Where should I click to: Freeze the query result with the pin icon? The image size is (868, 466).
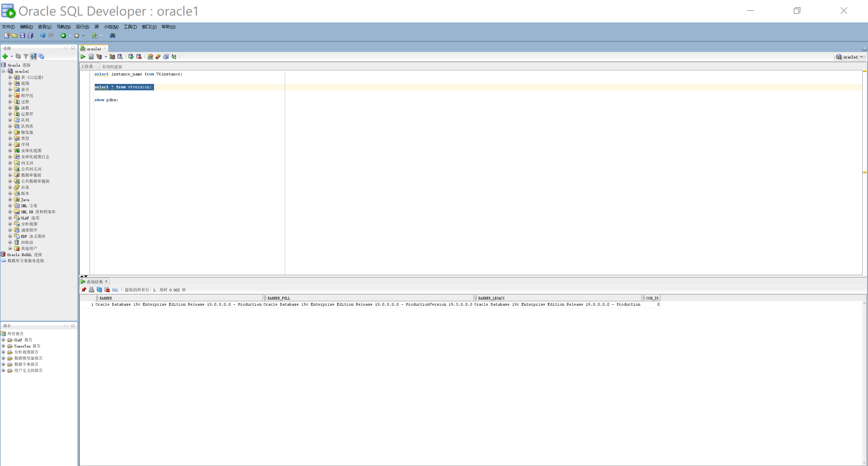coord(84,290)
